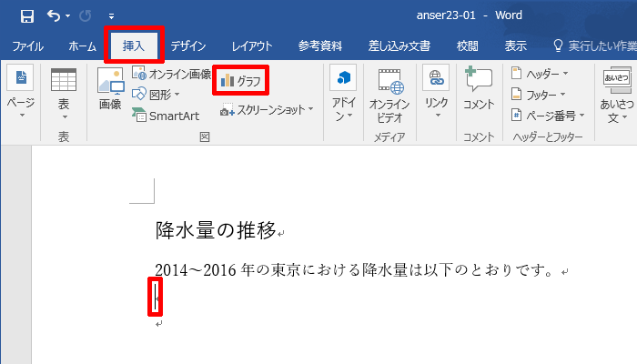The height and width of the screenshot is (364, 637).
Task: Open the 図形 shapes dropdown
Action: pyautogui.click(x=156, y=95)
